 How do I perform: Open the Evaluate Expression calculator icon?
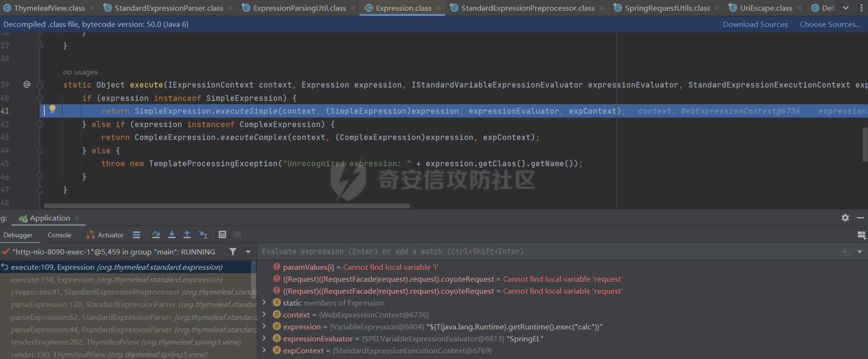[x=222, y=235]
